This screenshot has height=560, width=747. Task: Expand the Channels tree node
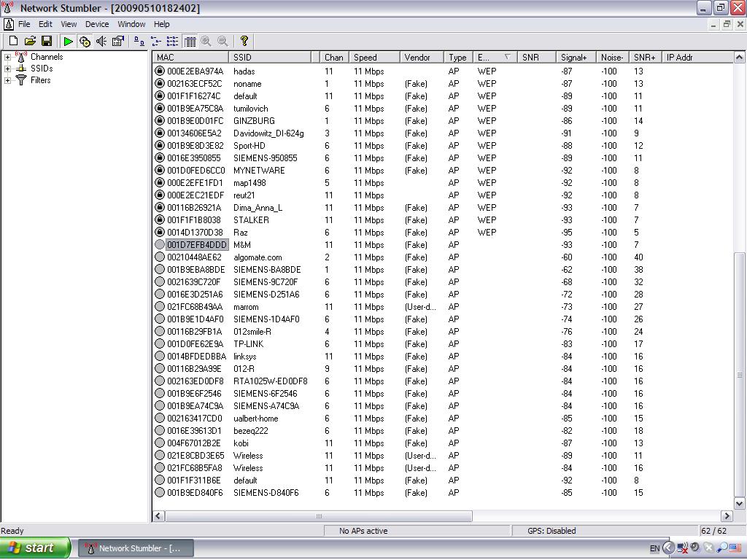(7, 57)
